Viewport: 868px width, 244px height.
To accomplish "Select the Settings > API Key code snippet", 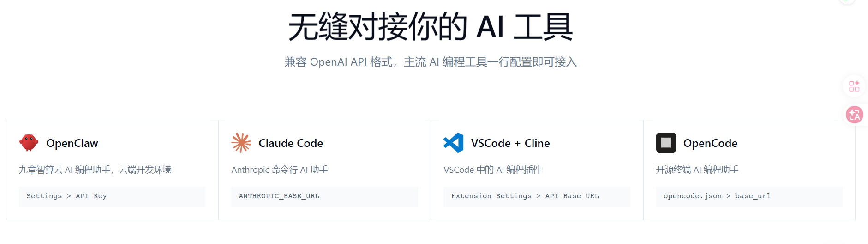I will click(112, 196).
